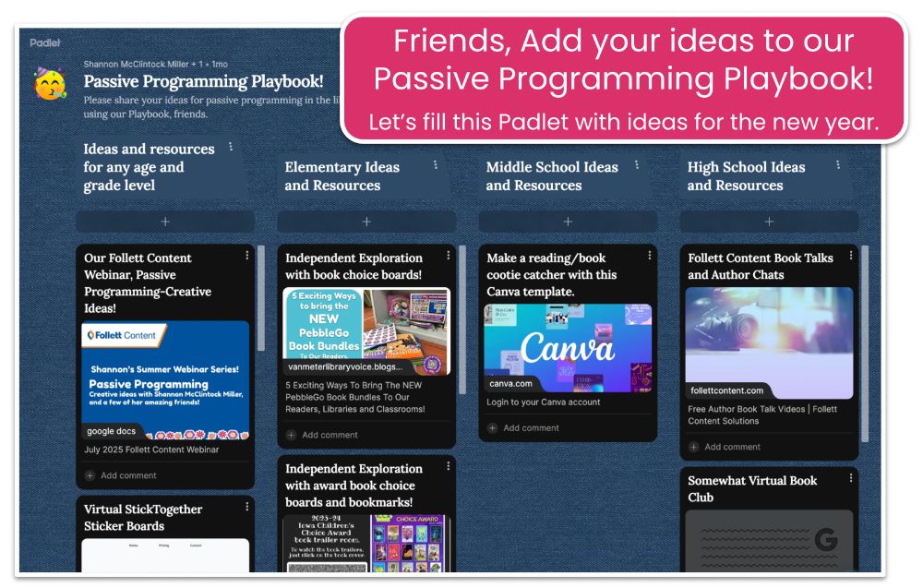
Task: Add comment on PebbleGo Book Bundles post
Action: point(330,435)
